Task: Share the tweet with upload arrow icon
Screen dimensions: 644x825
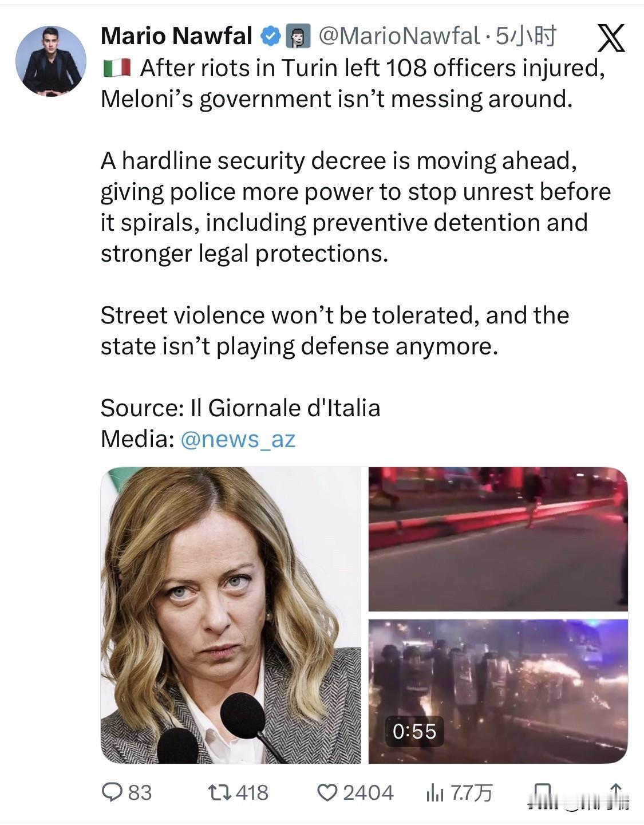Action: [616, 794]
